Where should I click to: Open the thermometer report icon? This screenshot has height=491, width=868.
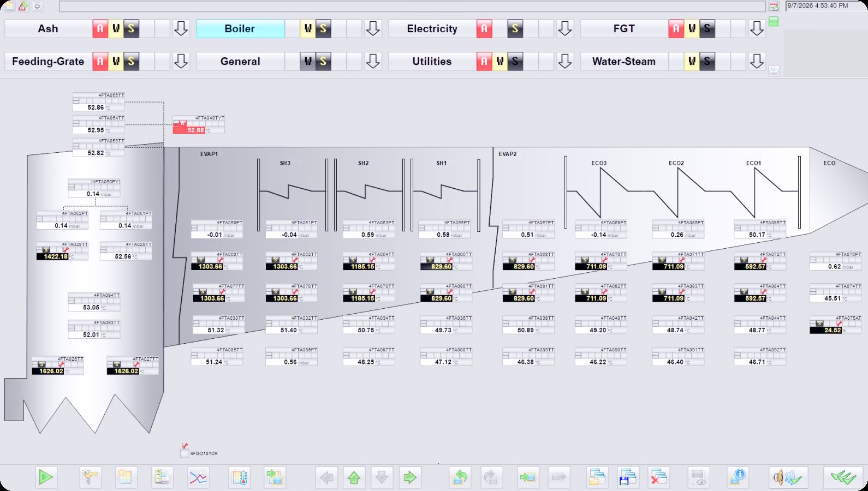pyautogui.click(x=240, y=477)
